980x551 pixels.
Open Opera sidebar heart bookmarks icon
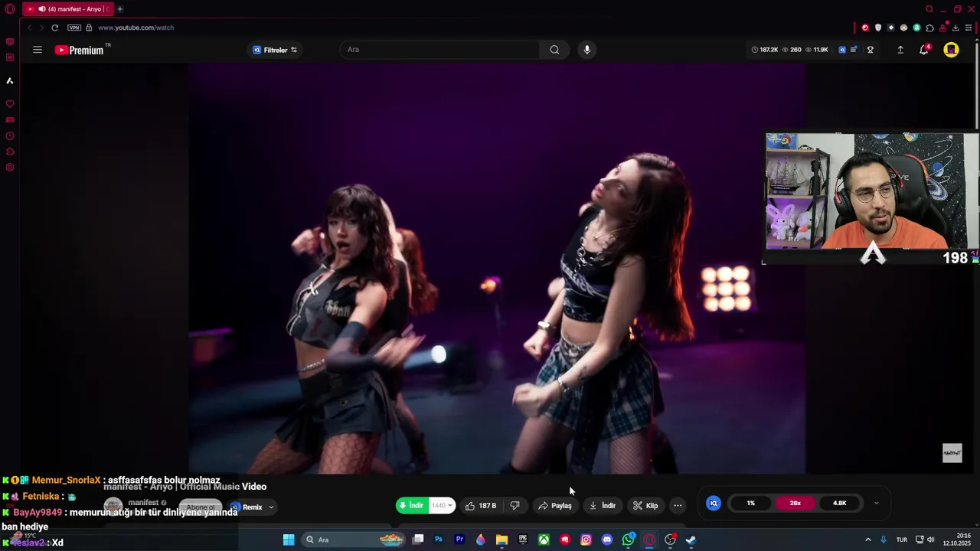(10, 104)
